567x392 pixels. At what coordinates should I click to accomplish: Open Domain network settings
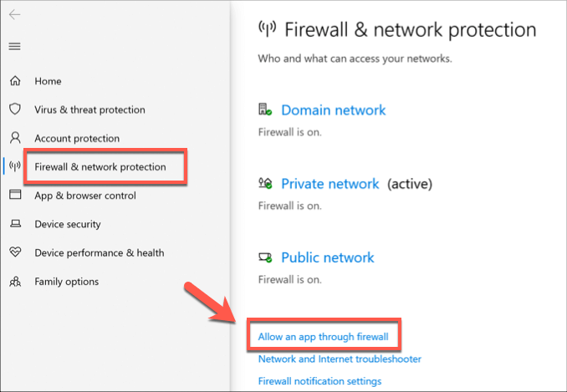pyautogui.click(x=333, y=110)
